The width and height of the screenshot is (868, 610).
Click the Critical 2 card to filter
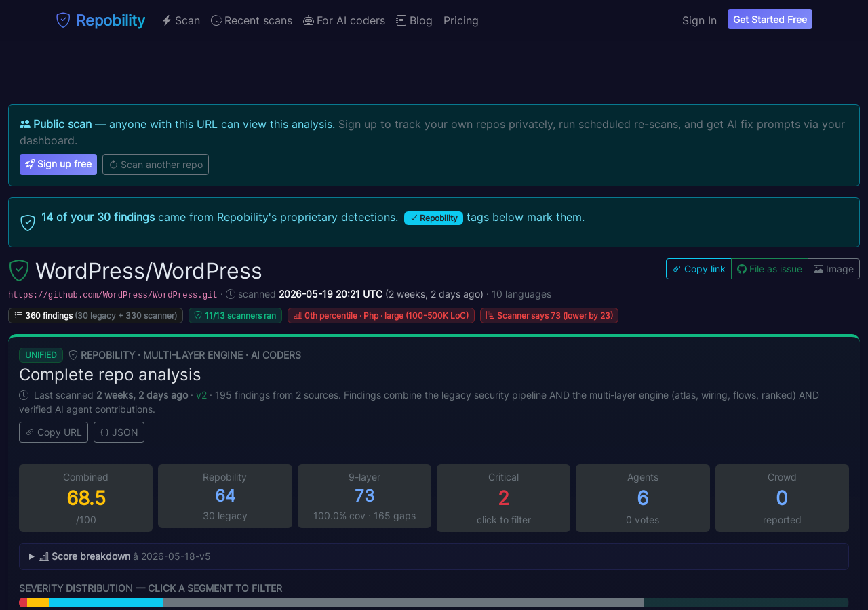(503, 498)
